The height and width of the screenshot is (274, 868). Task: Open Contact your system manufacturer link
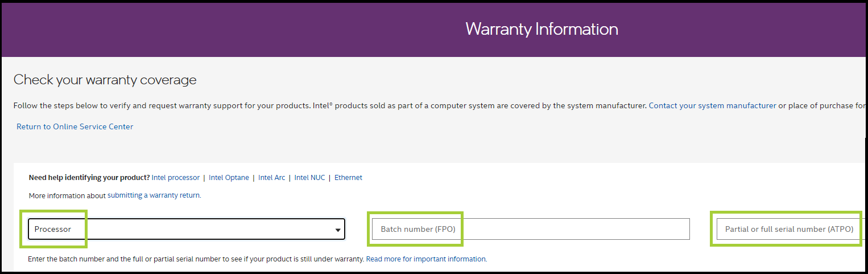coord(712,105)
